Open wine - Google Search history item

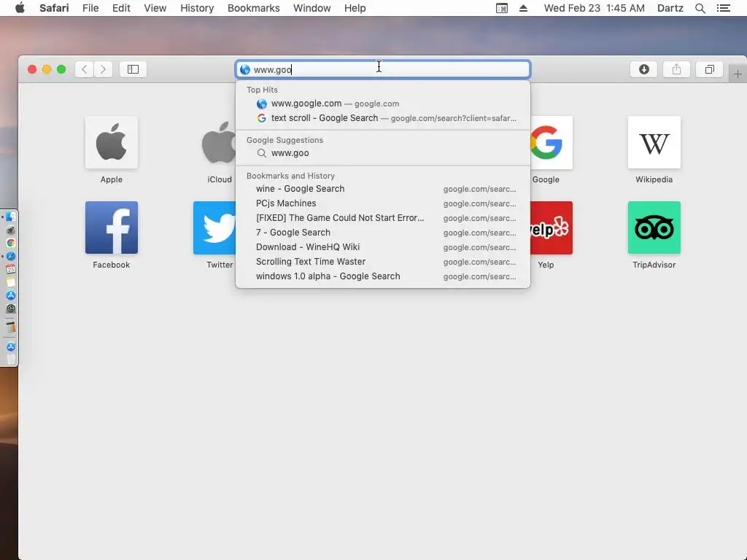pyautogui.click(x=383, y=189)
